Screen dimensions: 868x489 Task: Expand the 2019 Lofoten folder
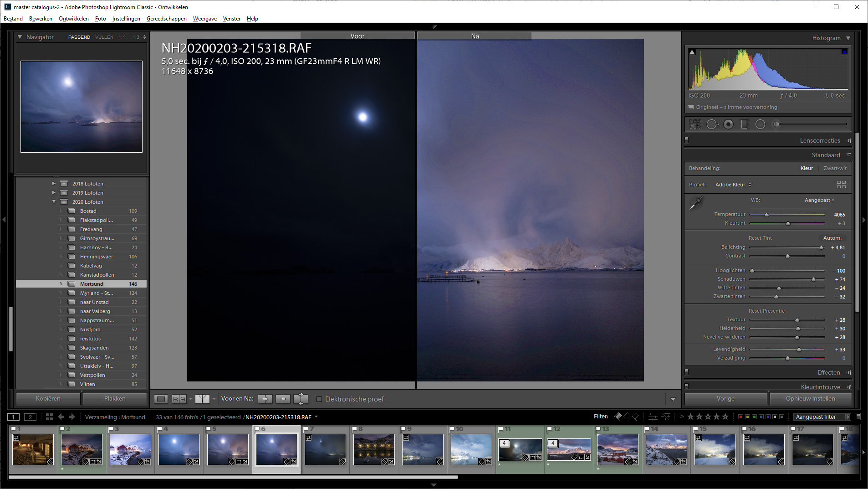(x=54, y=193)
